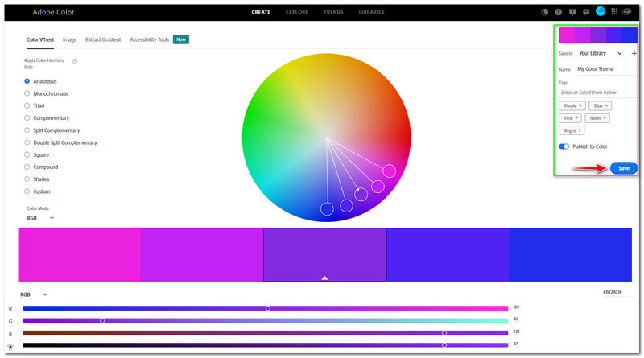This screenshot has height=358, width=644.
Task: Select the Custom harmony rule
Action: (27, 191)
